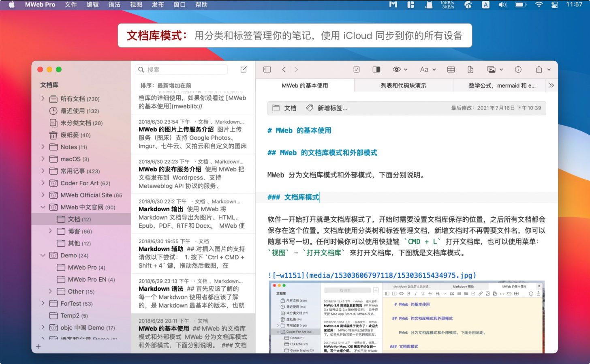590x364 pixels.
Task: Toggle the split preview pane icon
Action: (x=376, y=70)
